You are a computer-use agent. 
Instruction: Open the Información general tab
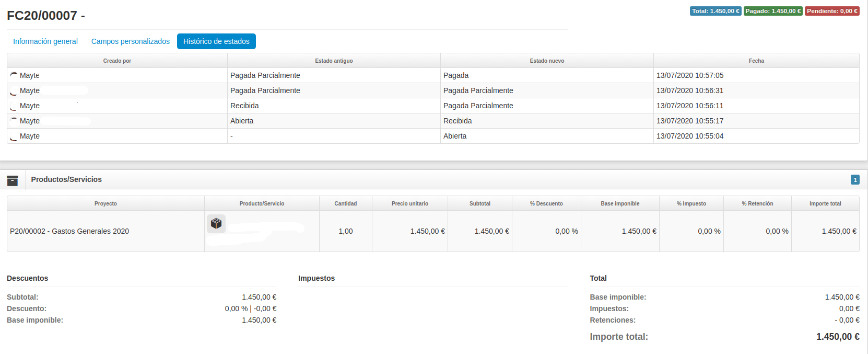coord(45,41)
